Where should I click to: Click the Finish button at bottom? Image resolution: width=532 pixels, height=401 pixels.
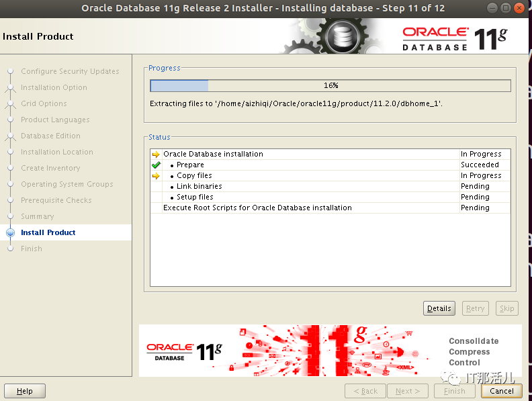pyautogui.click(x=454, y=391)
